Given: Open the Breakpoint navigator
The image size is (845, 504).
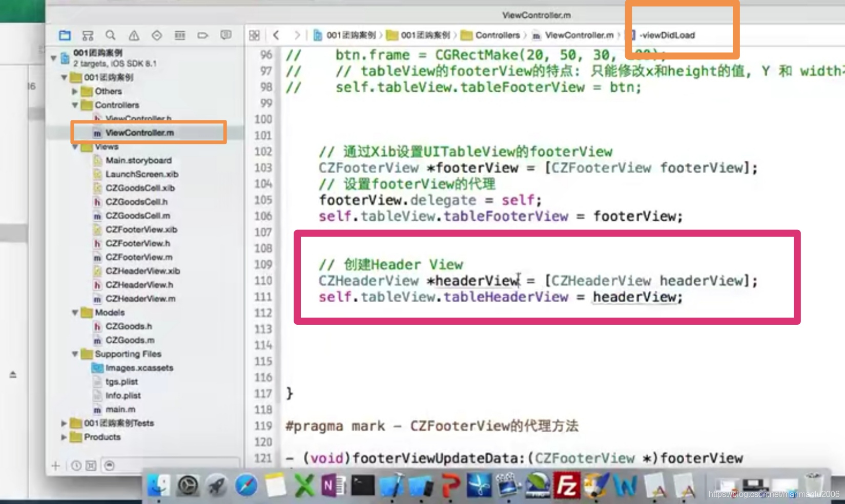Looking at the screenshot, I should [x=203, y=35].
